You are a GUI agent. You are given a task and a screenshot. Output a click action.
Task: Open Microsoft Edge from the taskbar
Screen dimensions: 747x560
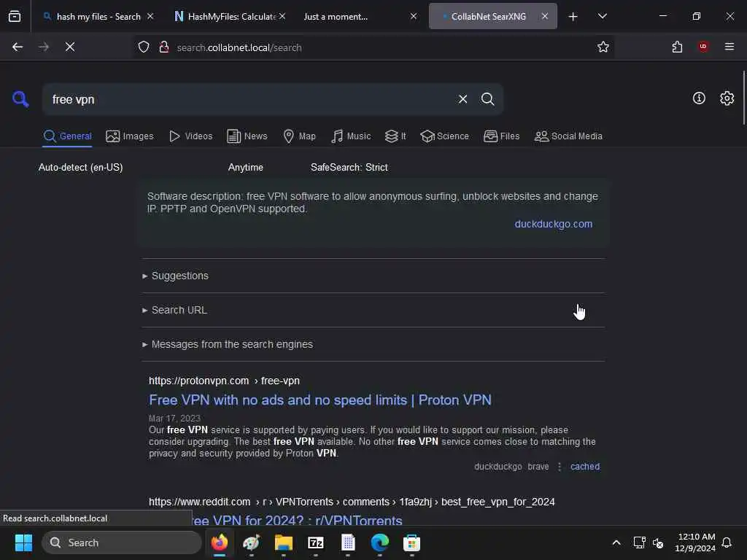(x=379, y=542)
